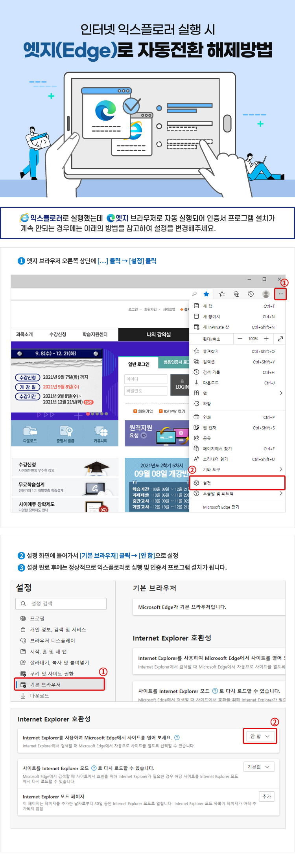
Task: Open the History toolbar icon
Action: point(251,294)
